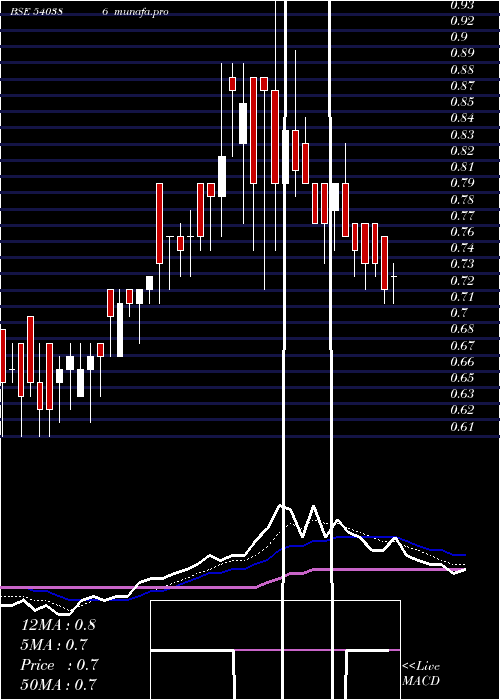Select the 0.83 price axis label

[x=462, y=134]
